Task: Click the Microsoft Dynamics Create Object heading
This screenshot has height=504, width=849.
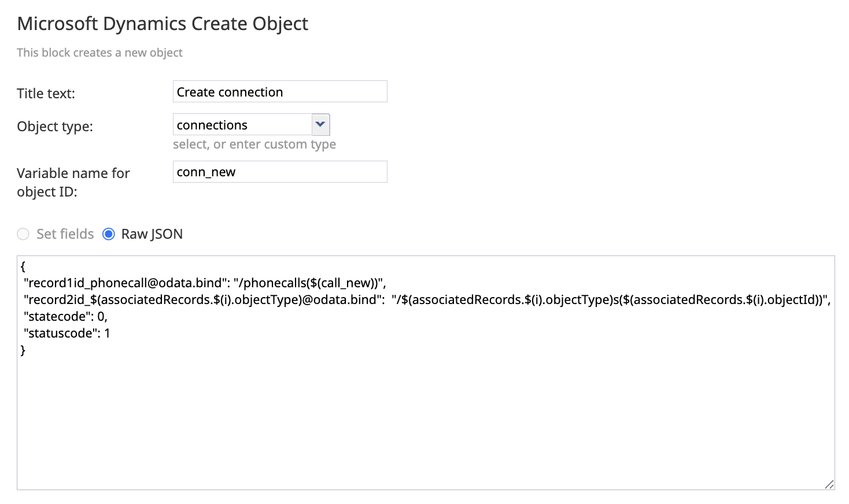Action: pos(163,24)
